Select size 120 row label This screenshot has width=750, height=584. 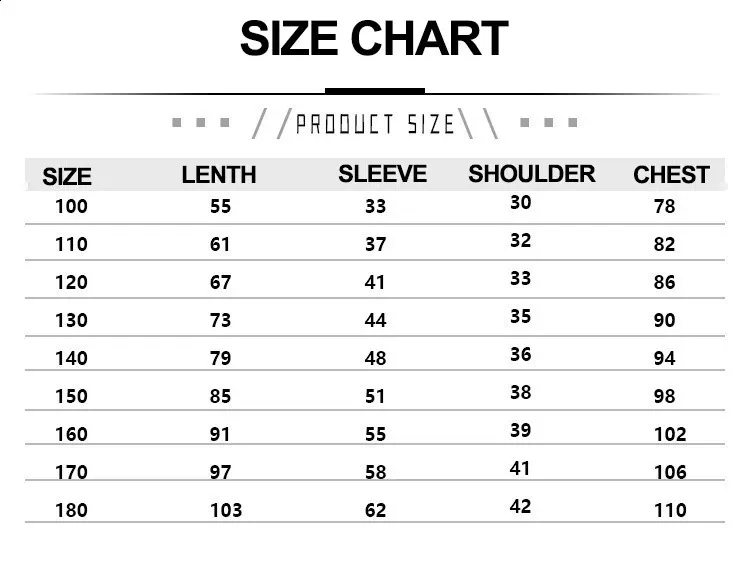tap(71, 282)
